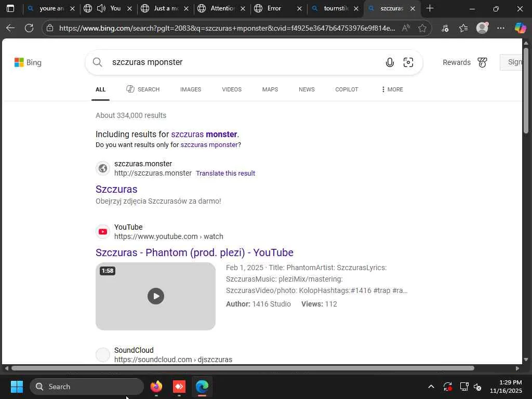Image resolution: width=532 pixels, height=399 pixels.
Task: Click the Edge icon in the taskbar
Action: click(x=202, y=387)
